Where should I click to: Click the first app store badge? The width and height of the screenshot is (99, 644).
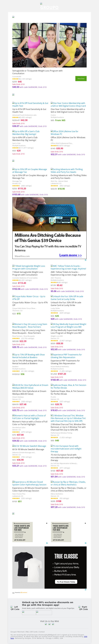tap(29, 613)
